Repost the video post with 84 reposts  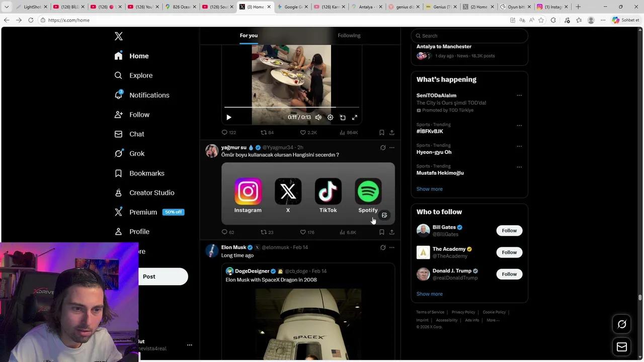tap(267, 133)
